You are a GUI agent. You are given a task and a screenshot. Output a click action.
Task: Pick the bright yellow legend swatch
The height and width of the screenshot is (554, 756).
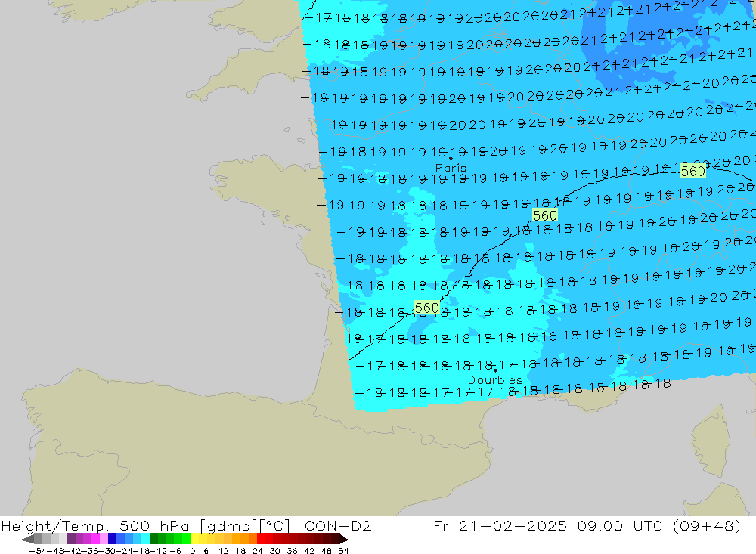(x=194, y=539)
